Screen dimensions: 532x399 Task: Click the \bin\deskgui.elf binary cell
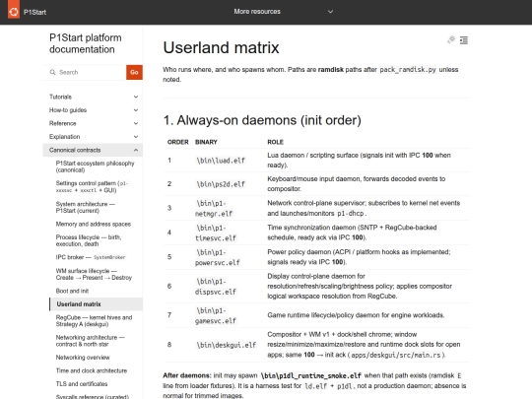(x=227, y=345)
